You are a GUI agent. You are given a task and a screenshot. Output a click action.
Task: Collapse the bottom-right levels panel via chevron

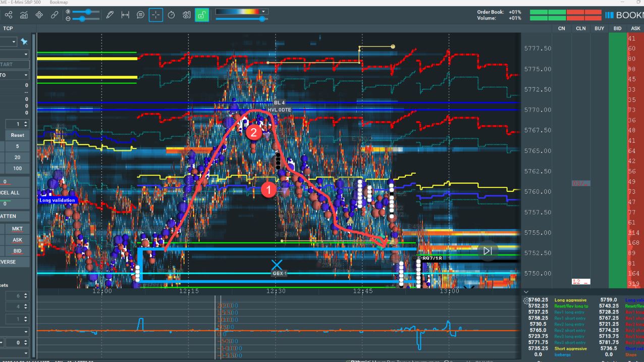[526, 291]
